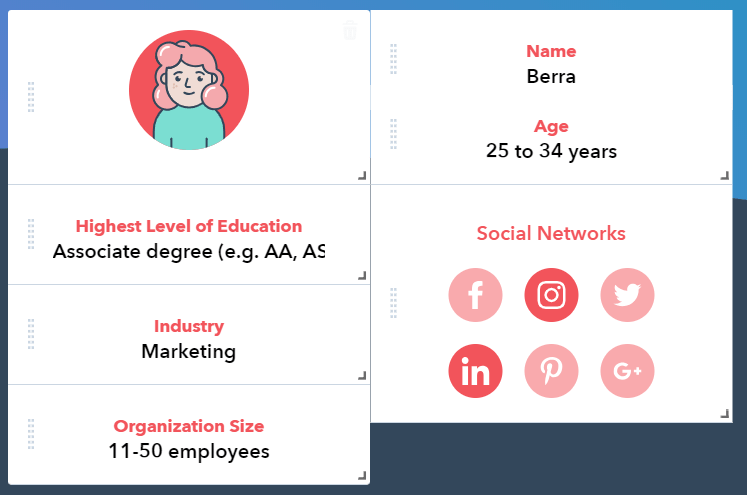Image resolution: width=747 pixels, height=495 pixels.
Task: Click the drag handle next to Age
Action: click(x=394, y=134)
